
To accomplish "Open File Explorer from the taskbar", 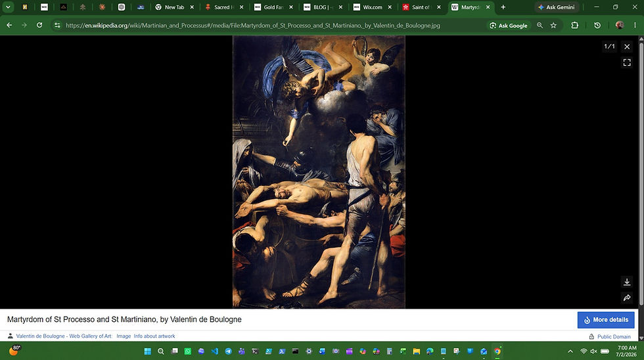I will click(x=417, y=351).
